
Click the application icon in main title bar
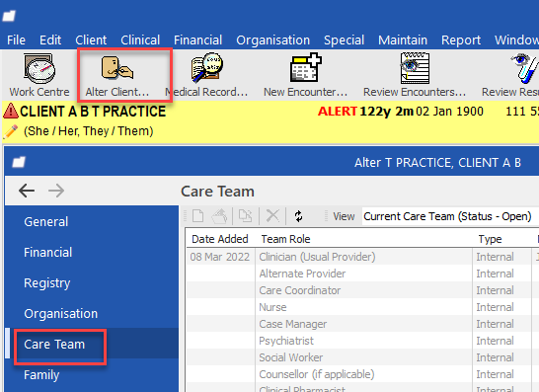pos(9,16)
